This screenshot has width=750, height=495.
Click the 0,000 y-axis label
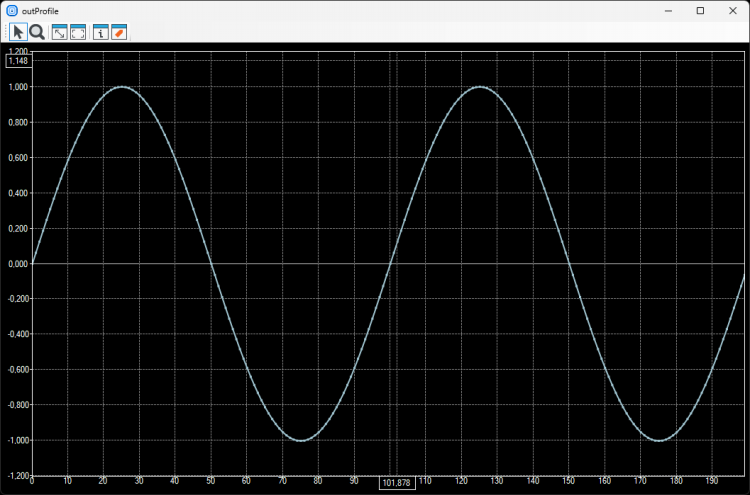pyautogui.click(x=18, y=264)
